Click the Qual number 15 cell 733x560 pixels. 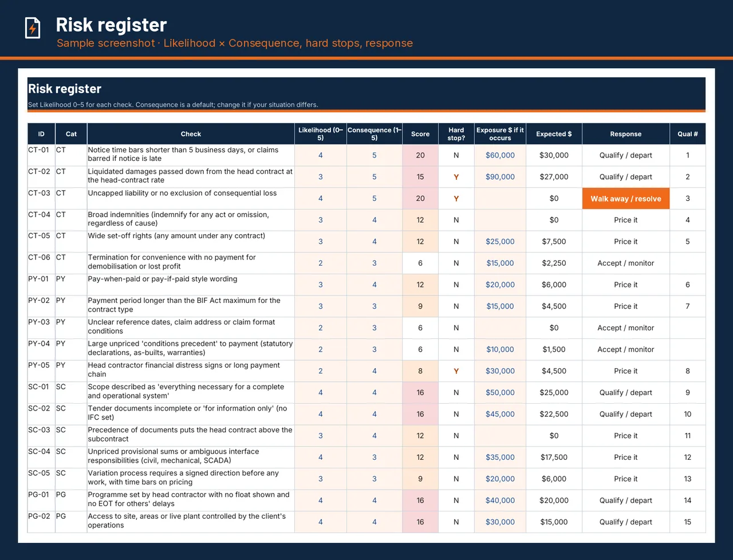coord(688,522)
